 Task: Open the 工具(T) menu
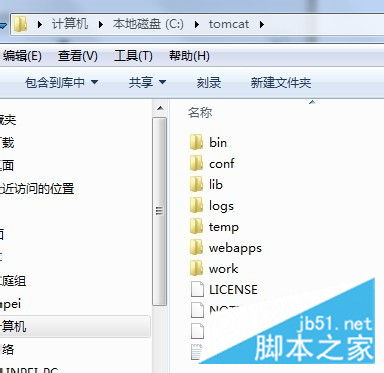[x=133, y=56]
